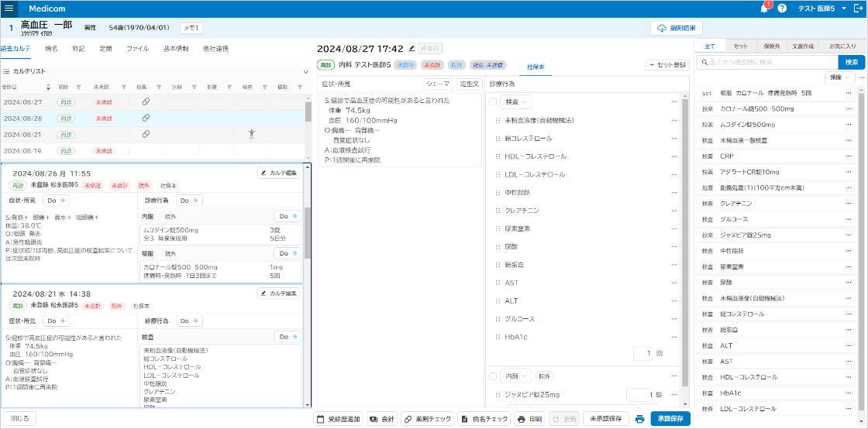The height and width of the screenshot is (429, 868).
Task: Toggle sort arrows on 受診日 column
Action: tap(48, 87)
